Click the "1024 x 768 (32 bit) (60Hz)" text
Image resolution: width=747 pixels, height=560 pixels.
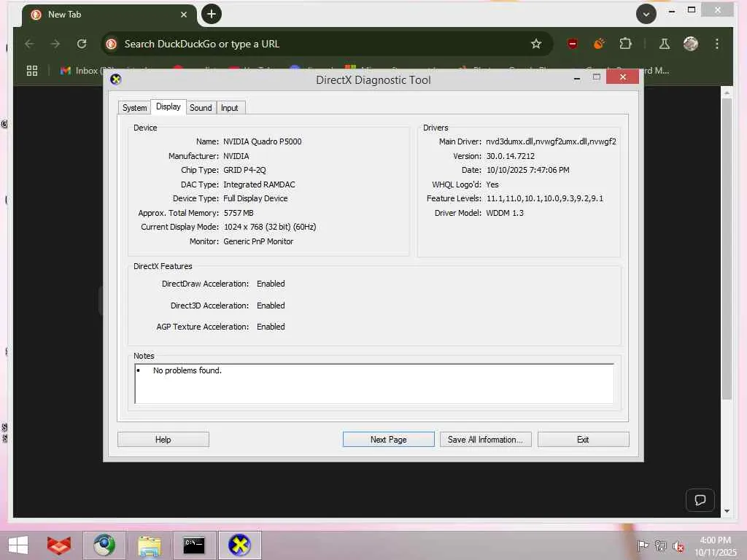(x=270, y=227)
